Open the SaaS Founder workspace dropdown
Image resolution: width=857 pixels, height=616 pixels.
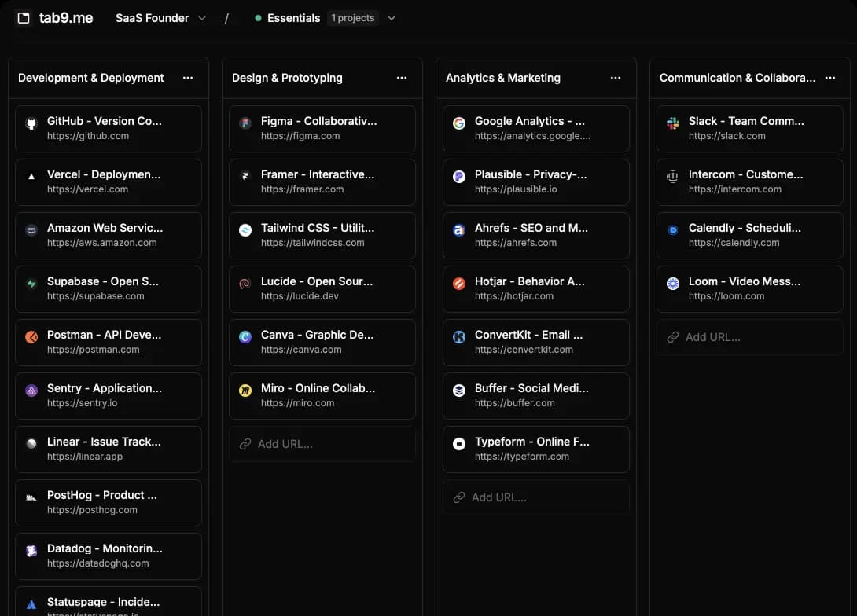point(160,18)
